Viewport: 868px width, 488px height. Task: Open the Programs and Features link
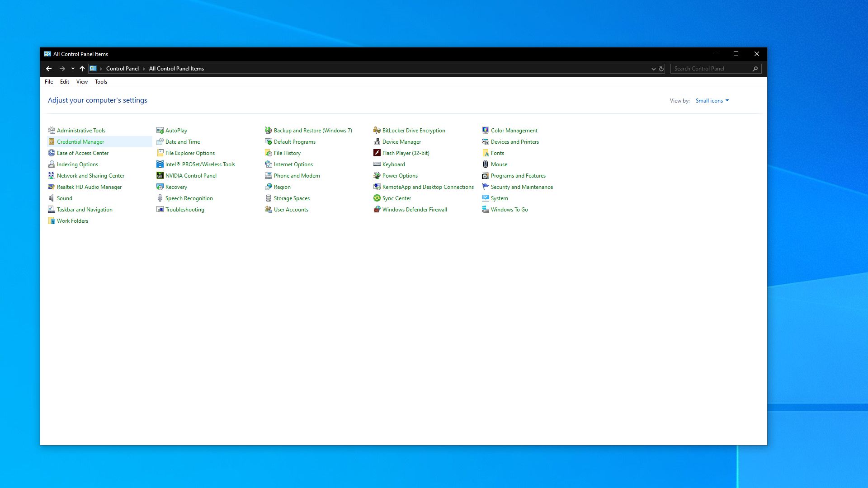(518, 175)
